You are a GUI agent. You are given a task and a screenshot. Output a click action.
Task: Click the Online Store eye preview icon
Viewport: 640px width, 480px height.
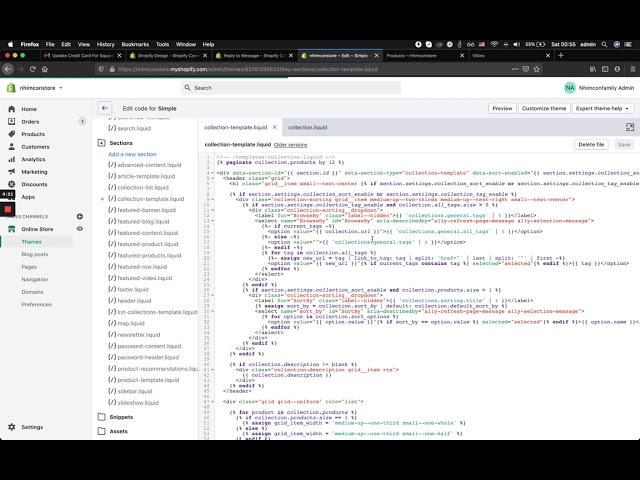(80, 229)
